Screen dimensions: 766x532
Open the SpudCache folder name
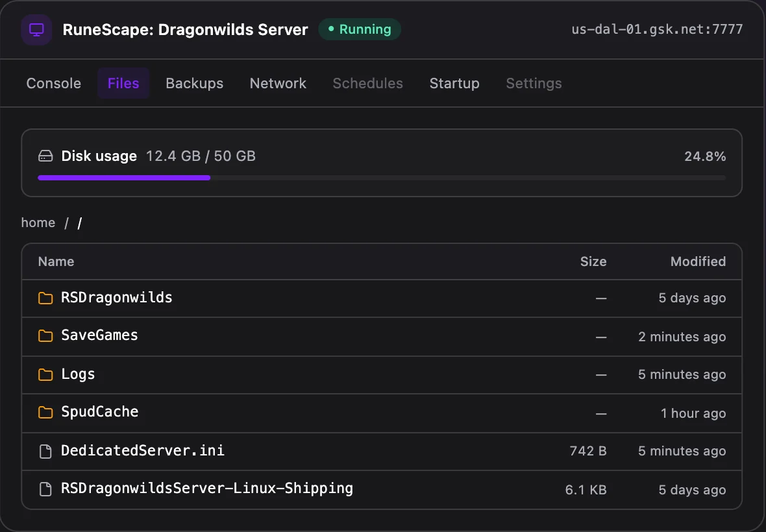[100, 412]
